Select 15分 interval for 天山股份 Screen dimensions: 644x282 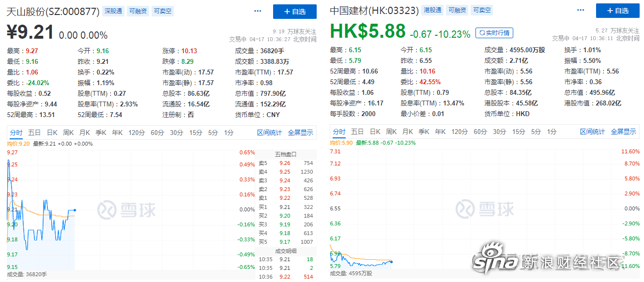[x=196, y=133]
